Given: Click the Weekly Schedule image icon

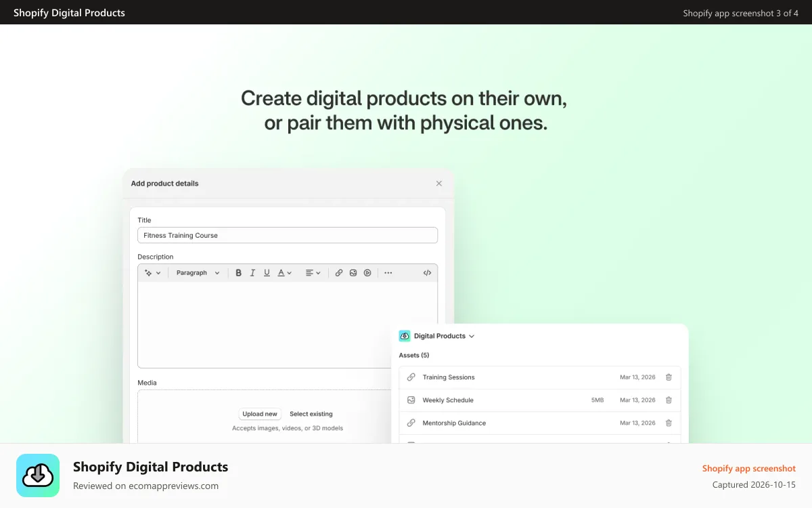Looking at the screenshot, I should (411, 400).
